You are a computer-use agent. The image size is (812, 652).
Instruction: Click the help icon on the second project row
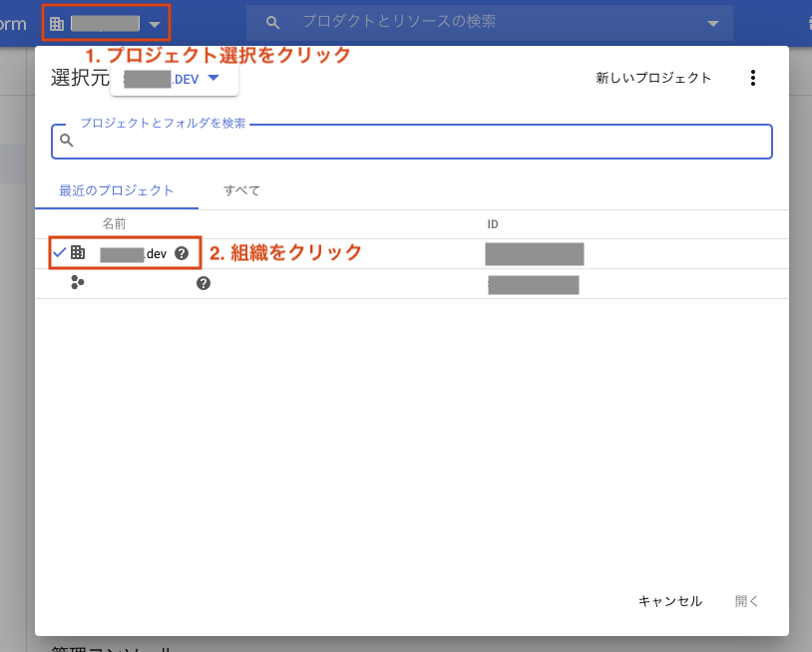coord(203,285)
